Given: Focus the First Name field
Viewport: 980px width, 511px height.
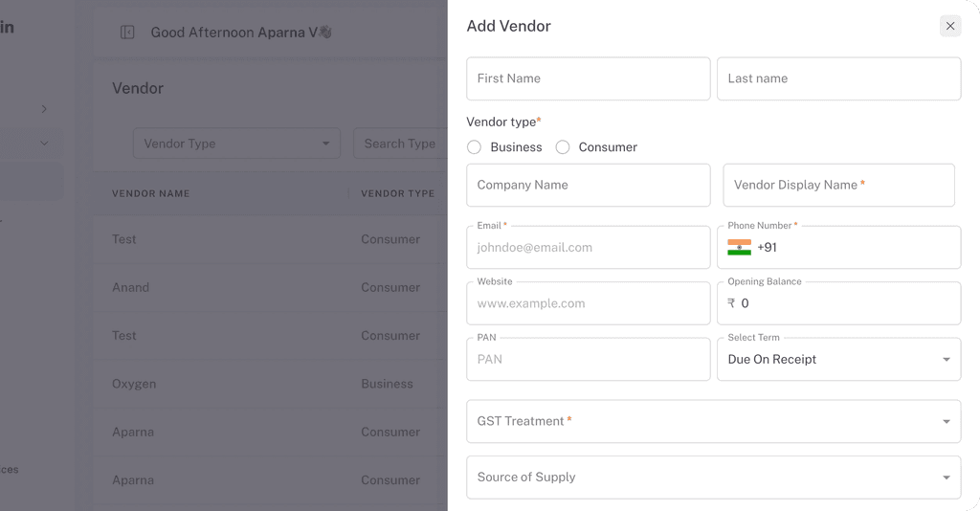Looking at the screenshot, I should 589,78.
